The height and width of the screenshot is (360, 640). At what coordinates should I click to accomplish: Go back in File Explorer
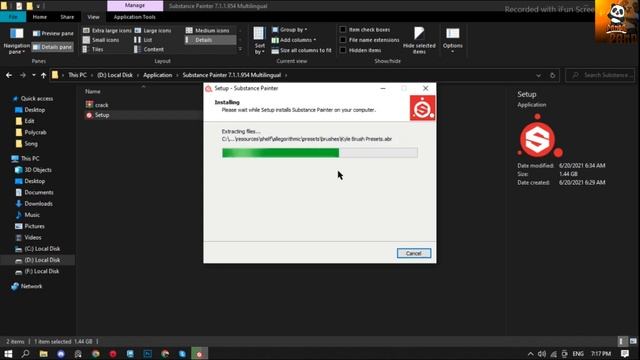(x=9, y=75)
